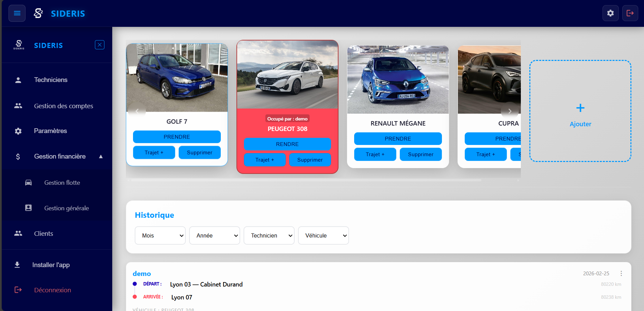Click the dollar icon next to Gestion financière
This screenshot has height=311, width=644.
(x=18, y=156)
